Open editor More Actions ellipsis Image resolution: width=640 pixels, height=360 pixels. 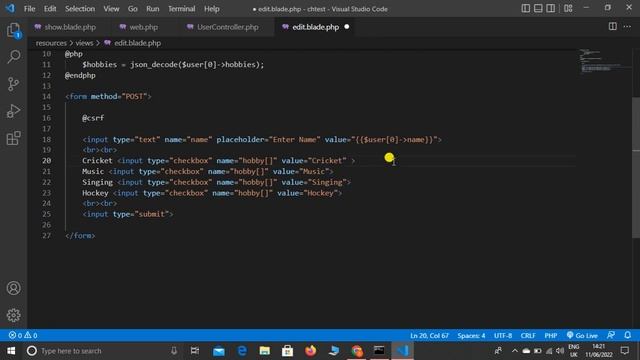627,27
